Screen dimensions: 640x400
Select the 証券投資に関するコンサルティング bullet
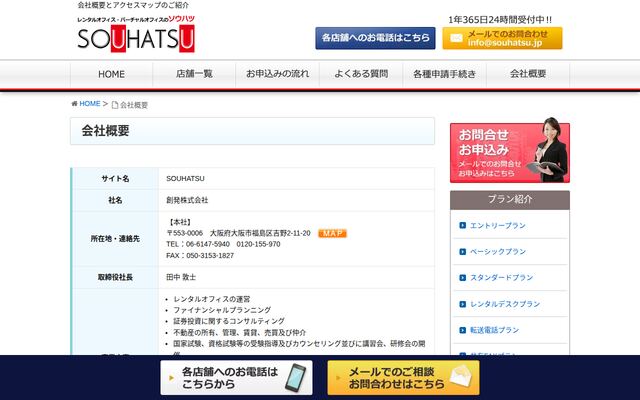click(x=229, y=321)
